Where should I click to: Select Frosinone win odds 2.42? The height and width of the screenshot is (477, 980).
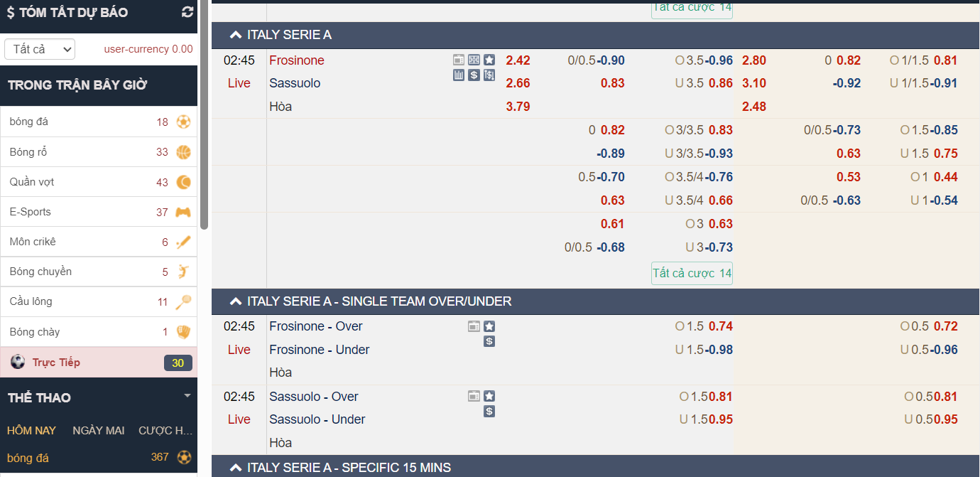pyautogui.click(x=518, y=60)
